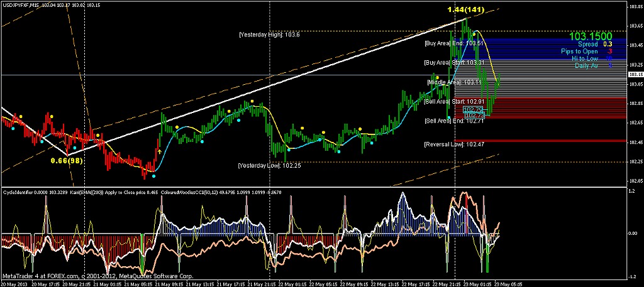
Task: Click the large green 103.1500 price readout
Action: 591,36
